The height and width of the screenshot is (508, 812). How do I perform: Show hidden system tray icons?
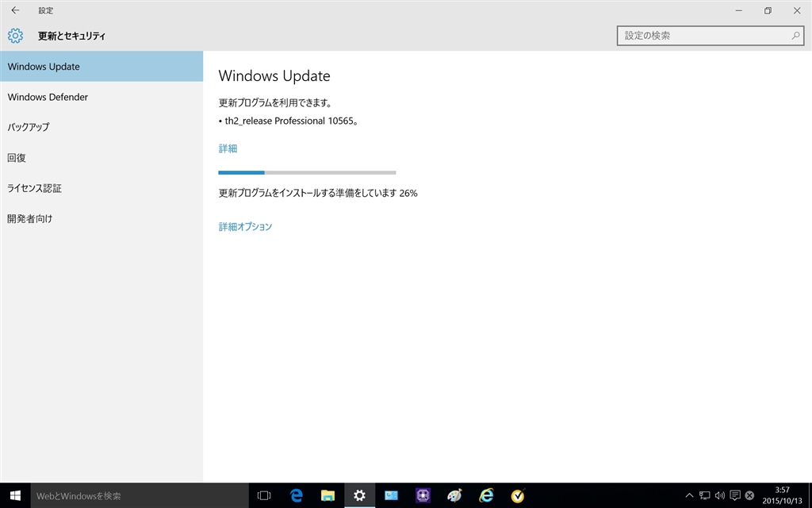(x=689, y=495)
